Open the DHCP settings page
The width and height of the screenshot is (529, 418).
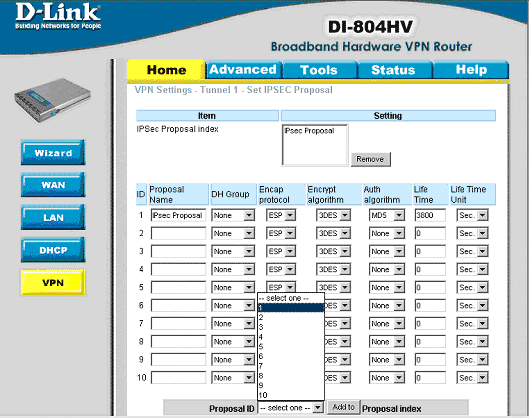[x=53, y=250]
